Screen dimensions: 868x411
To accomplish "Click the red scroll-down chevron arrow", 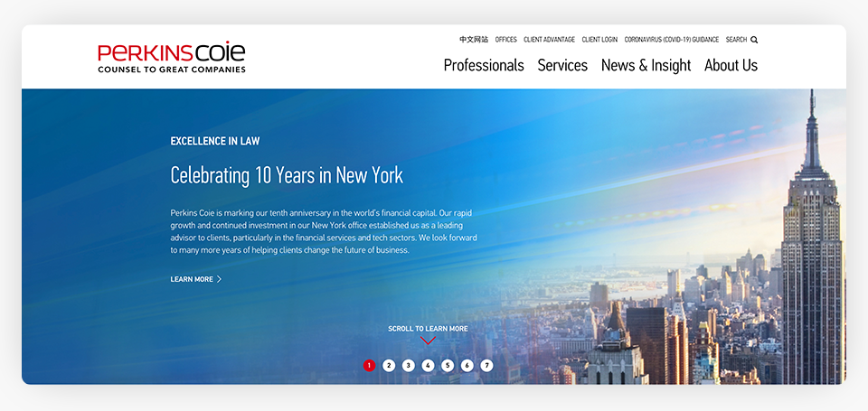I will tap(428, 341).
